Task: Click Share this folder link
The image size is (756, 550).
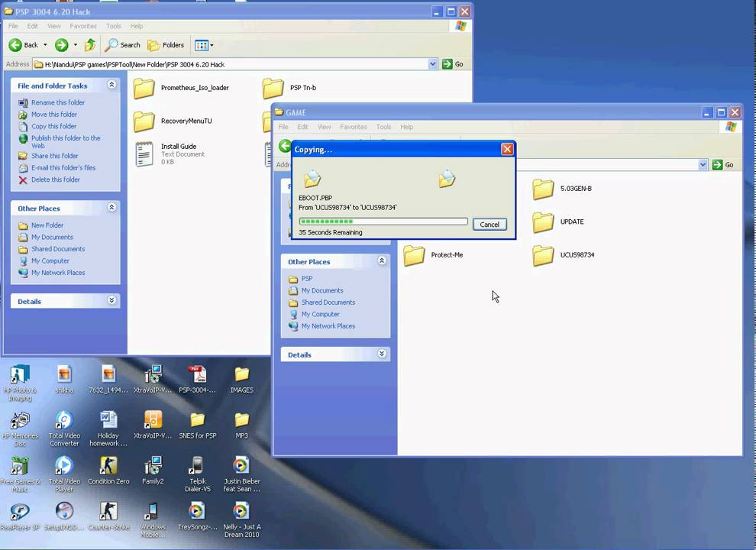Action: pos(54,156)
